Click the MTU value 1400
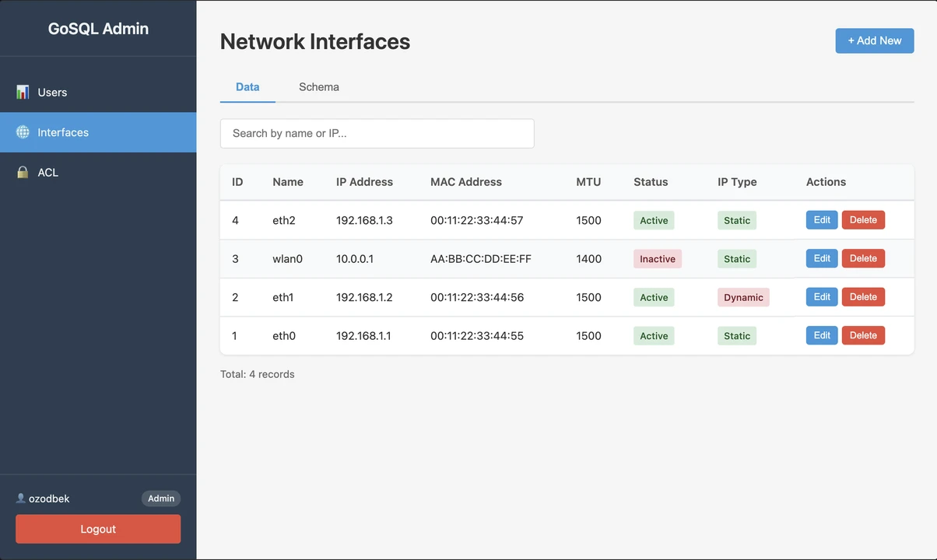Image resolution: width=937 pixels, height=560 pixels. 588,259
